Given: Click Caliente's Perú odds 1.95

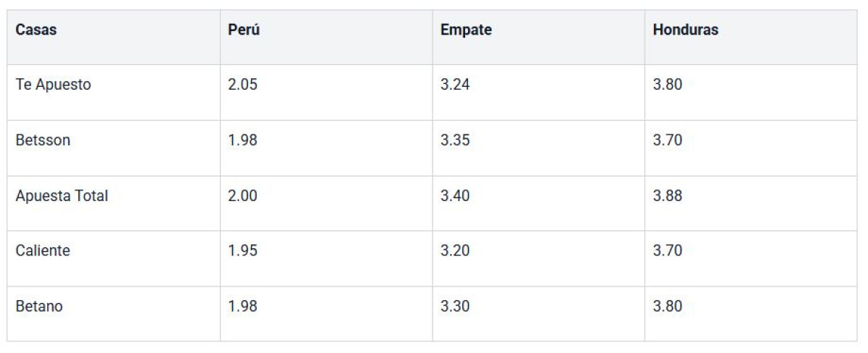Looking at the screenshot, I should [x=242, y=251].
